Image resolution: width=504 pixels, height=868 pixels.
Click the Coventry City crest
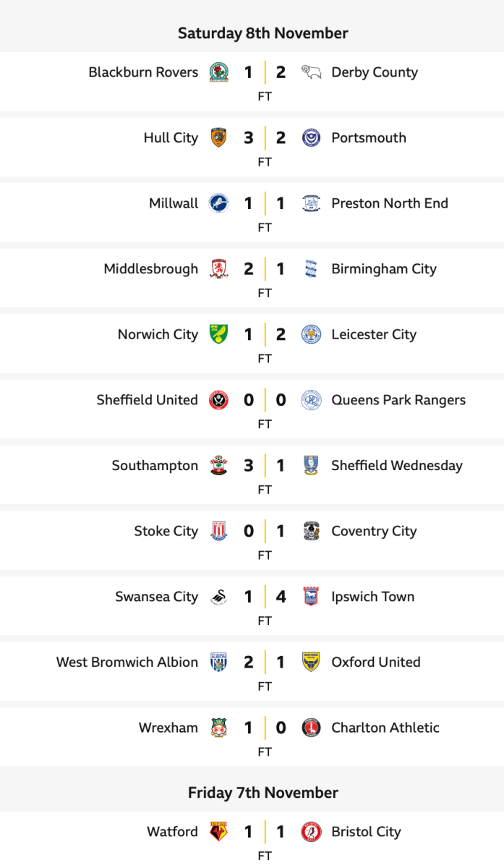(311, 532)
